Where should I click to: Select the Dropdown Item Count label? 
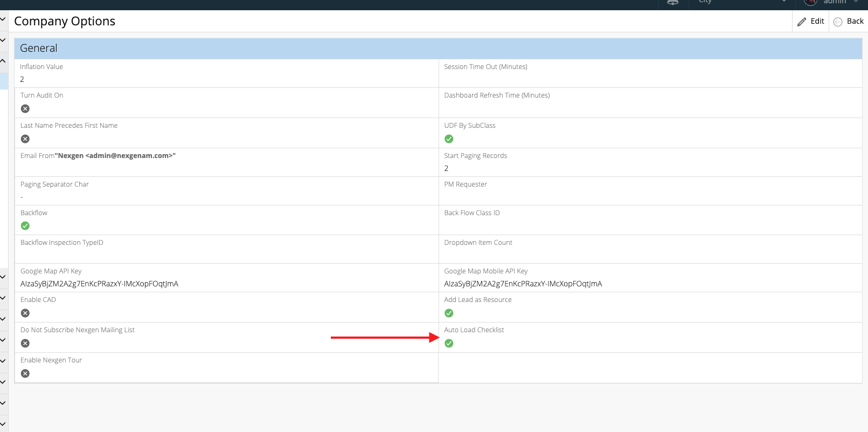tap(478, 243)
